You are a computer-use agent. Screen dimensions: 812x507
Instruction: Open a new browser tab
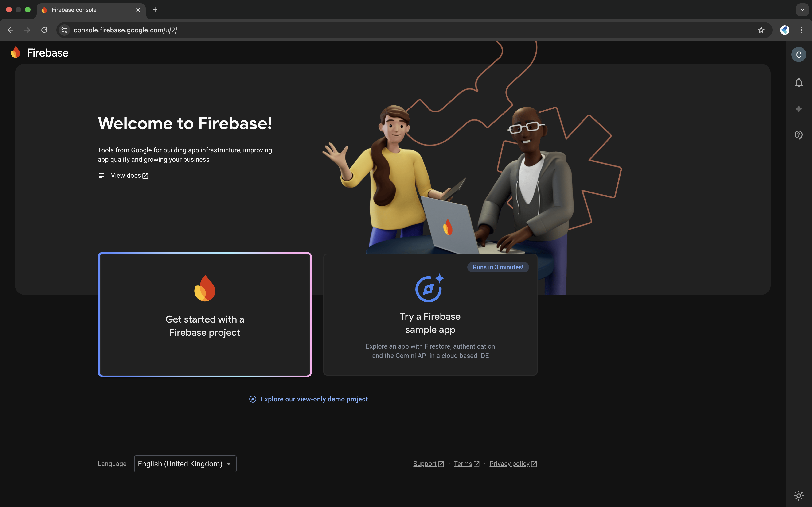coord(155,10)
